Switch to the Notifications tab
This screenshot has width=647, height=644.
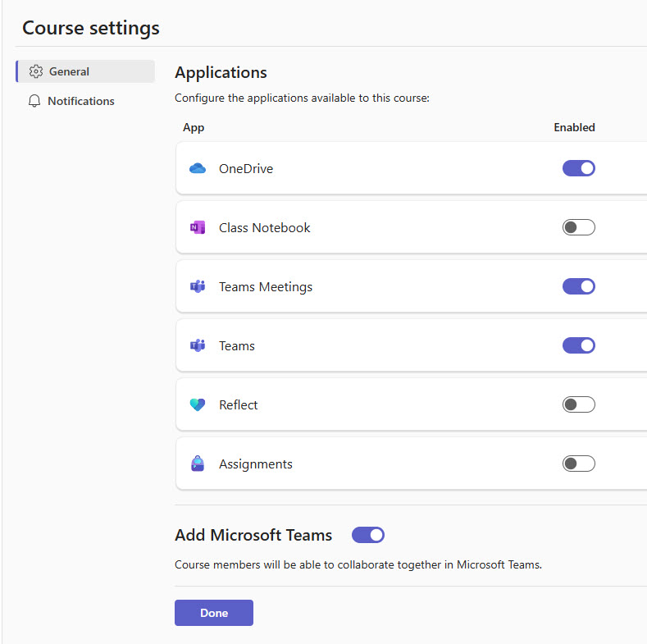pyautogui.click(x=80, y=101)
